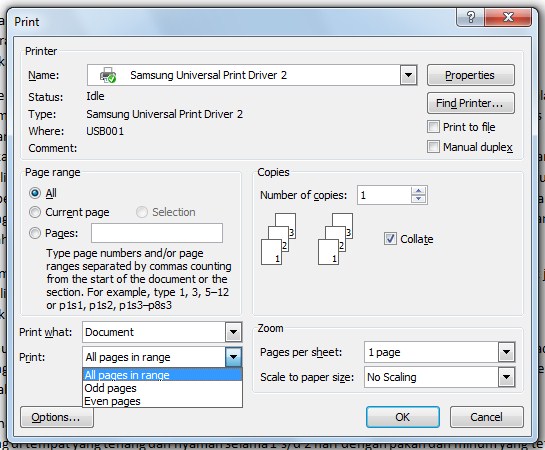This screenshot has height=450, width=545.
Task: Choose All pages in range option
Action: click(162, 375)
